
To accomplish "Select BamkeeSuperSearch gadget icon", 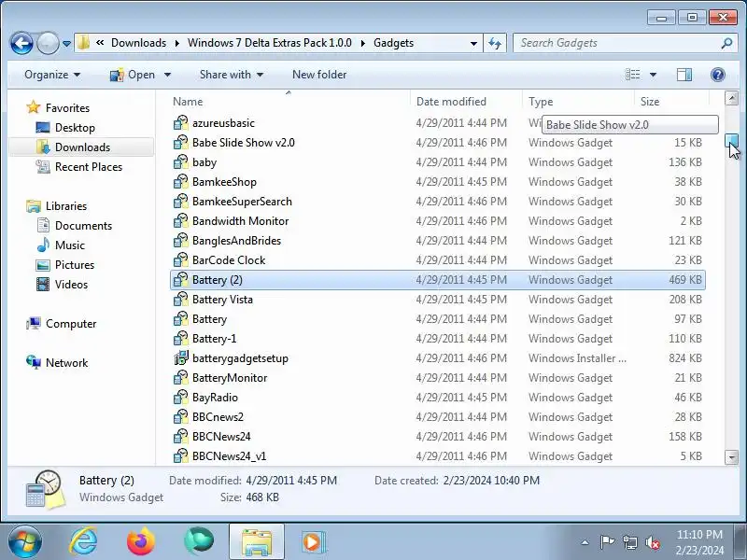I will click(180, 202).
